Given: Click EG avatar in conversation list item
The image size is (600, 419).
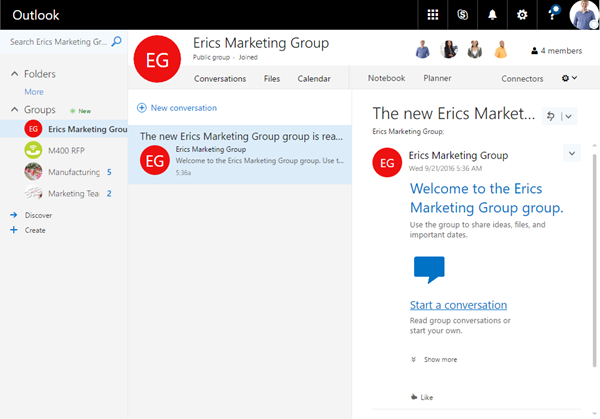Looking at the screenshot, I should click(155, 160).
